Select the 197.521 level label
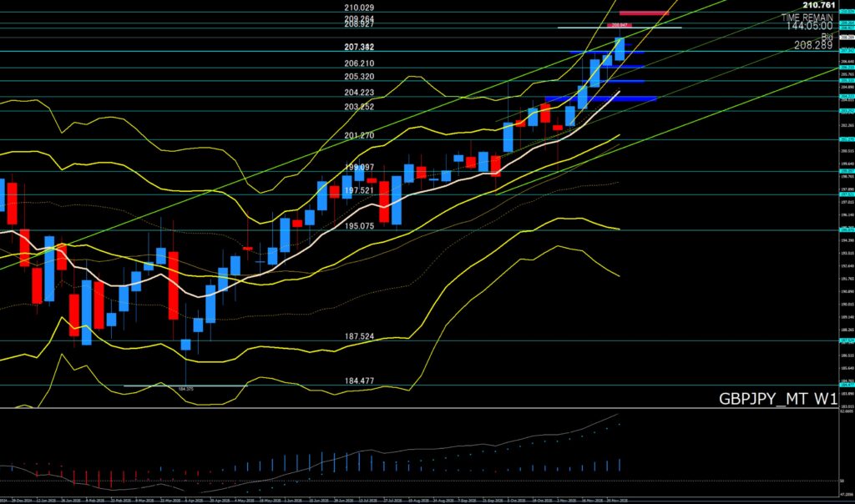The width and height of the screenshot is (855, 504). click(359, 190)
